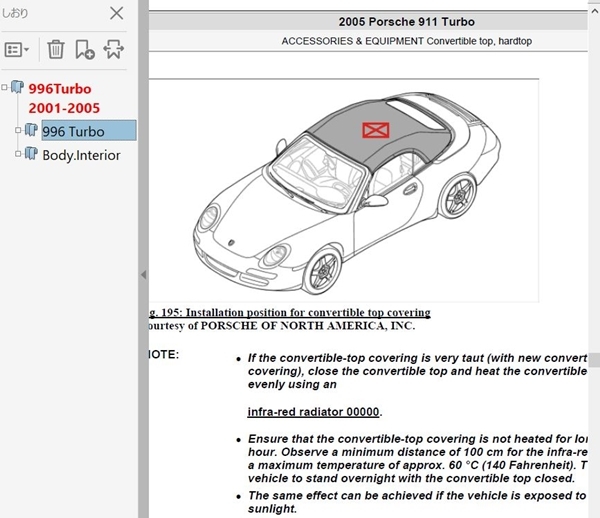Screen dimensions: 600x518
Task: Expand the Body.Interior bookmark node
Action: [18, 154]
